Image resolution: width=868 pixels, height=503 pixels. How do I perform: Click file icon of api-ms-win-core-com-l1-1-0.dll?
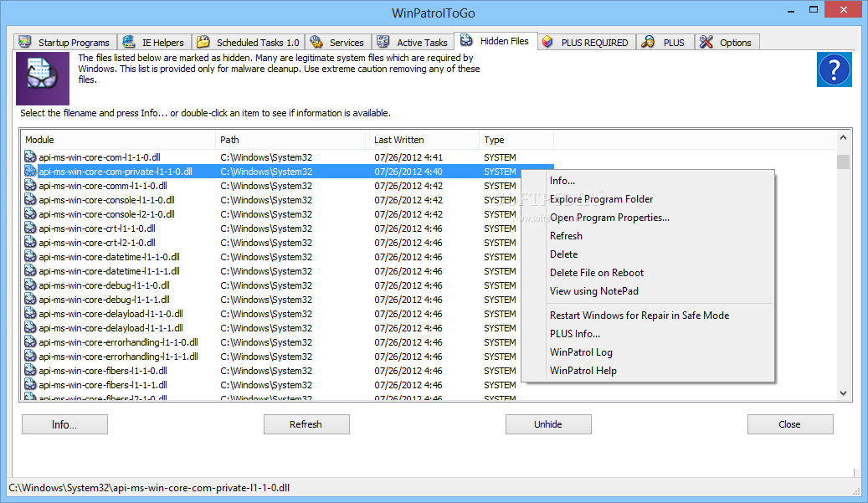click(30, 157)
